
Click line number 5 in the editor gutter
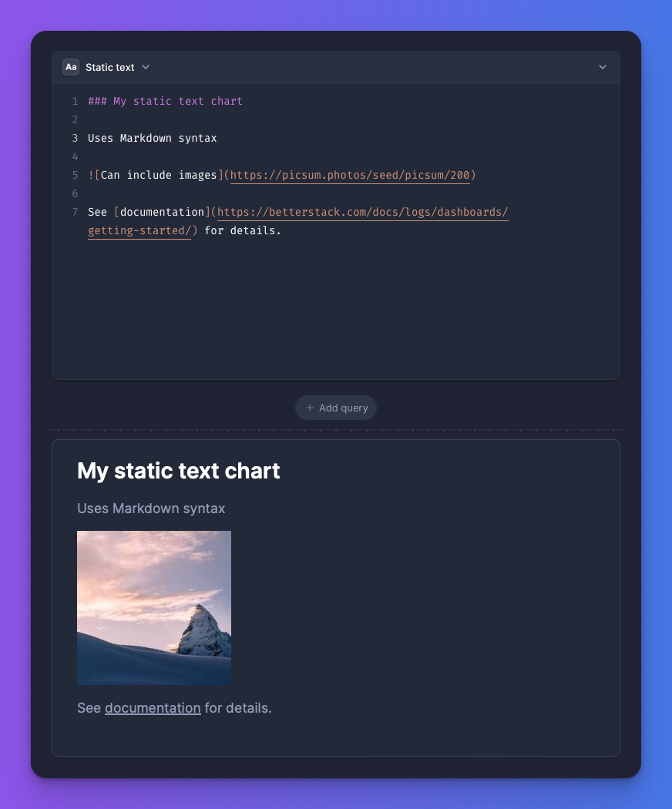click(x=75, y=175)
